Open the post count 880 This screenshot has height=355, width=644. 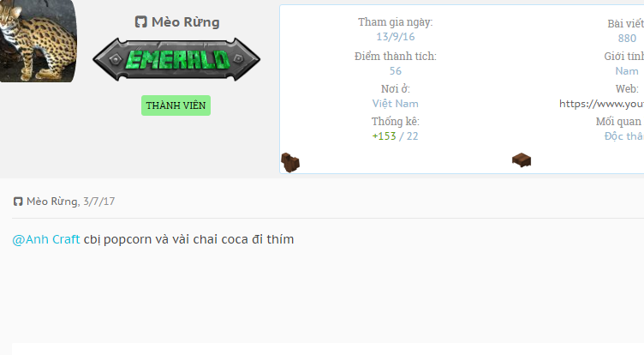coord(627,39)
